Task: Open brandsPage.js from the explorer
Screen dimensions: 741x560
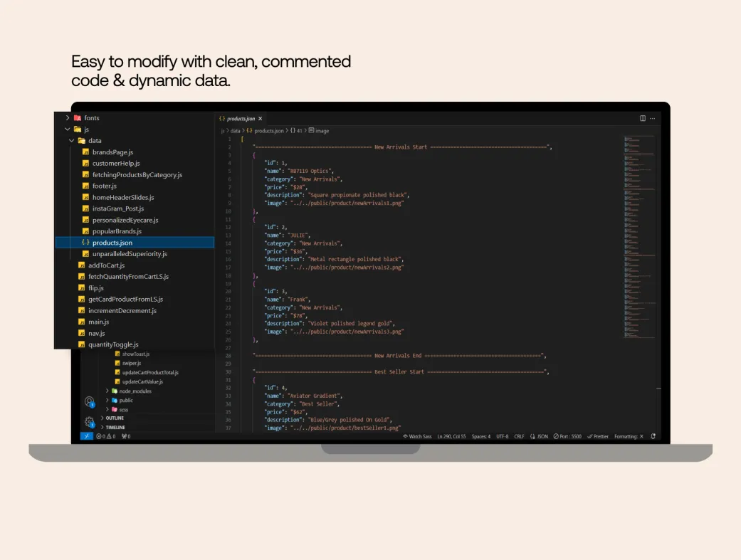Action: click(x=112, y=152)
